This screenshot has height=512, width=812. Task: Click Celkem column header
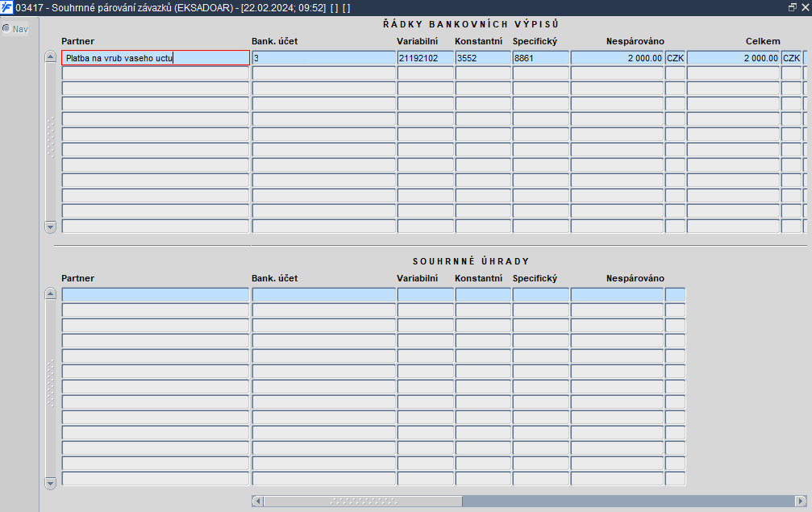coord(763,41)
